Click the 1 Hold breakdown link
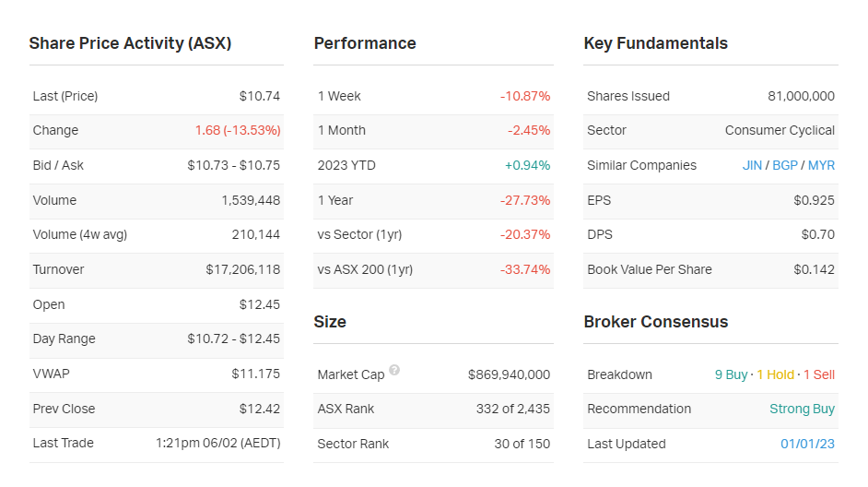Image resolution: width=868 pixels, height=487 pixels. tap(775, 374)
